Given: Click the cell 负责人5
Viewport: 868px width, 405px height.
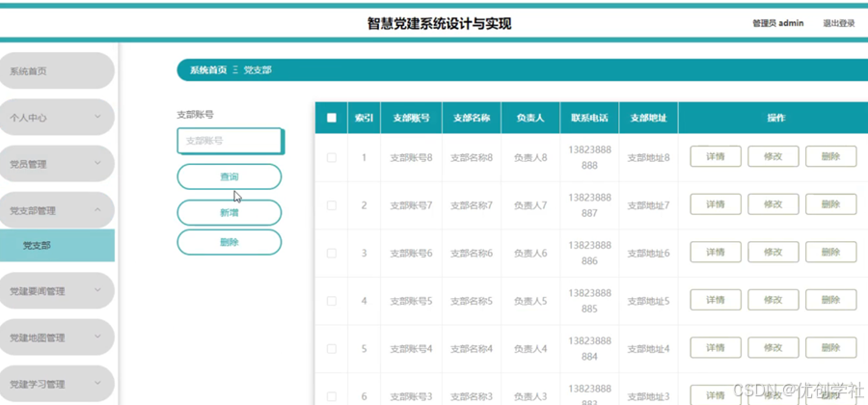Looking at the screenshot, I should 530,301.
